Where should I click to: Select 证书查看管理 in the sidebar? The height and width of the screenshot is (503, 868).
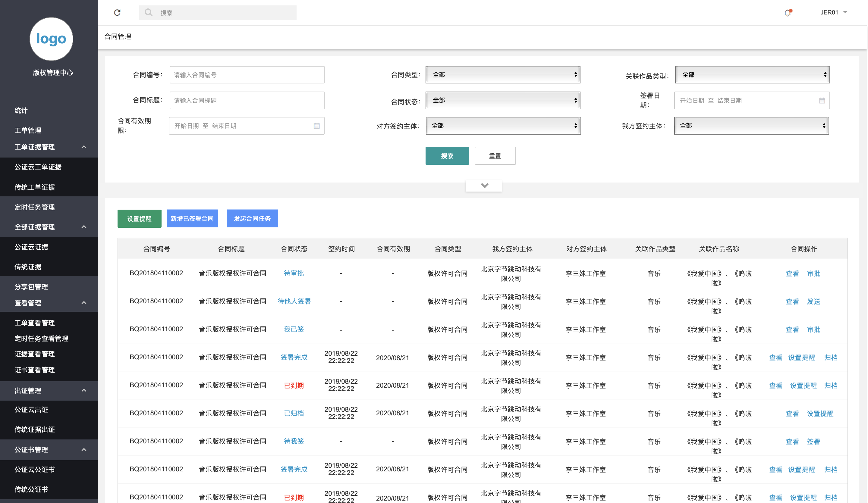click(34, 370)
